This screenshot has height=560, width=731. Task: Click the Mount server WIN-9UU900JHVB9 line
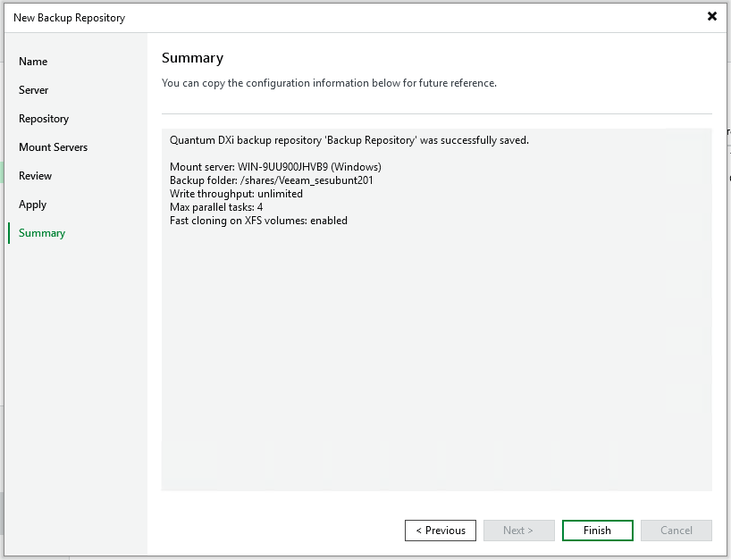pyautogui.click(x=275, y=167)
